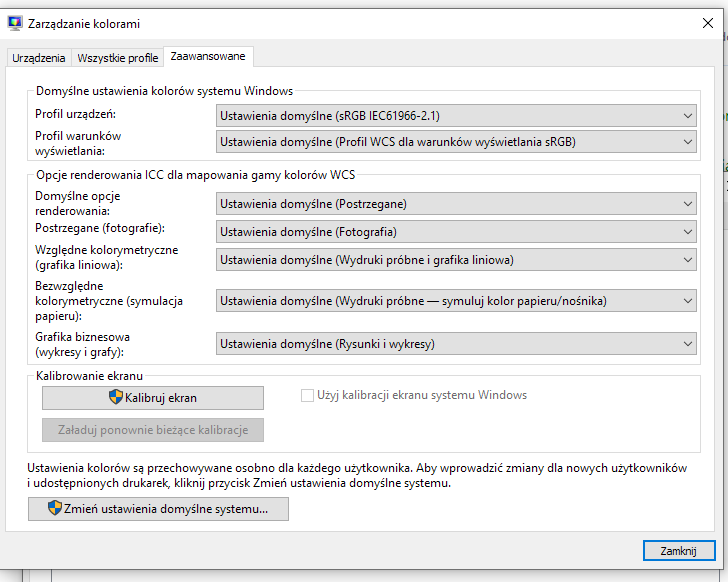This screenshot has height=582, width=728.
Task: Click the Color Management monitor icon in title bar
Action: (15, 23)
